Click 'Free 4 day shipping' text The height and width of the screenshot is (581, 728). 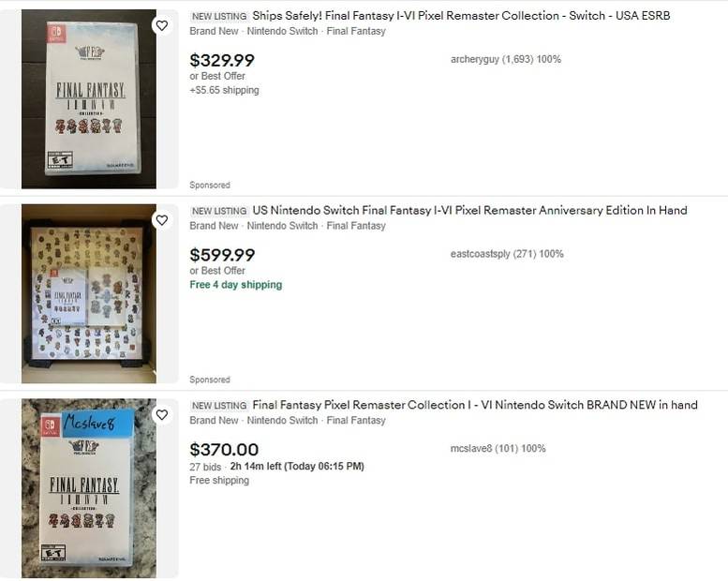point(235,285)
